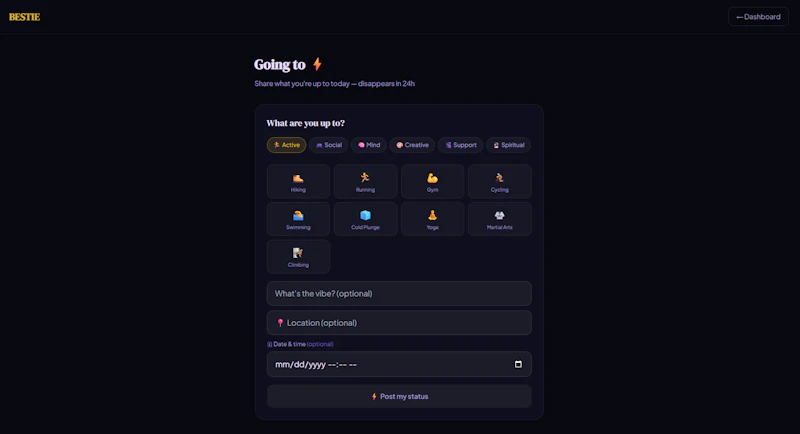Switch to the Social category tab
Image resolution: width=800 pixels, height=434 pixels.
[329, 145]
